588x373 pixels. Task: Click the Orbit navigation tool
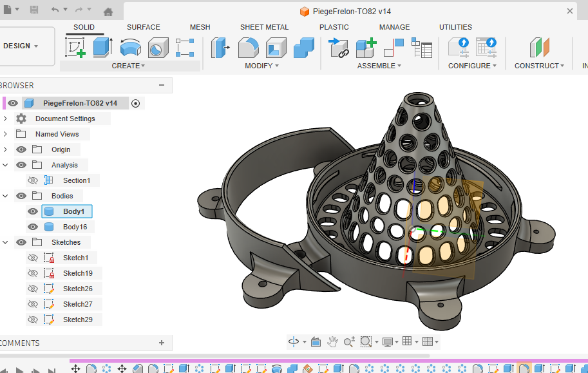tap(294, 341)
